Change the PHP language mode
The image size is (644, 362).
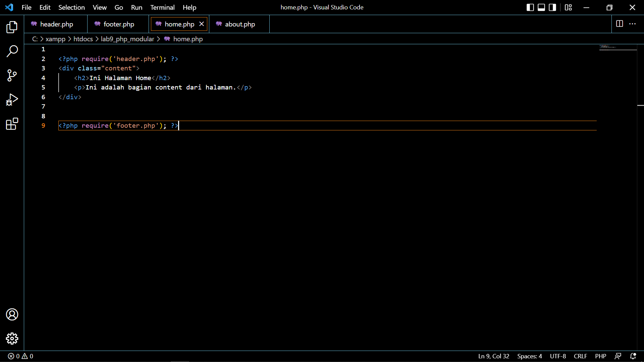(601, 356)
